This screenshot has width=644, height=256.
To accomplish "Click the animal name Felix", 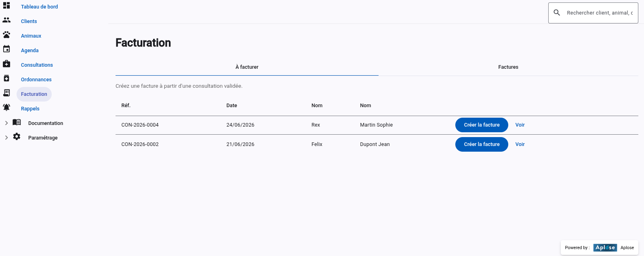I will pos(317,144).
